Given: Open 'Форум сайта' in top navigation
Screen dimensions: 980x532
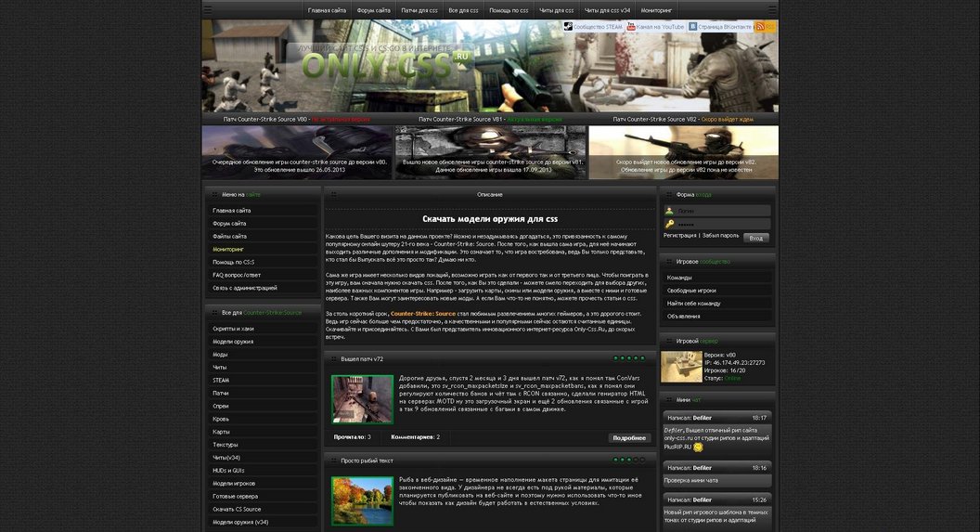Looking at the screenshot, I should tap(373, 10).
